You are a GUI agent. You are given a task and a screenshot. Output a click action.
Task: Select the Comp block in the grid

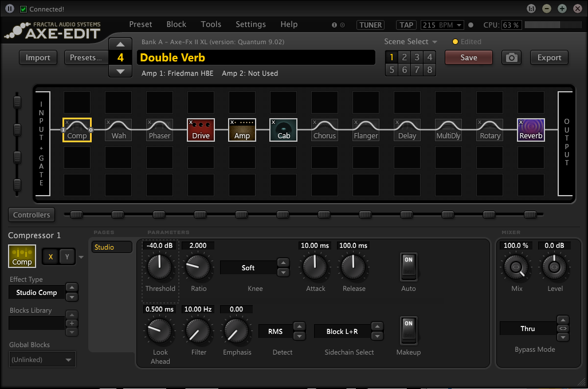pyautogui.click(x=77, y=130)
